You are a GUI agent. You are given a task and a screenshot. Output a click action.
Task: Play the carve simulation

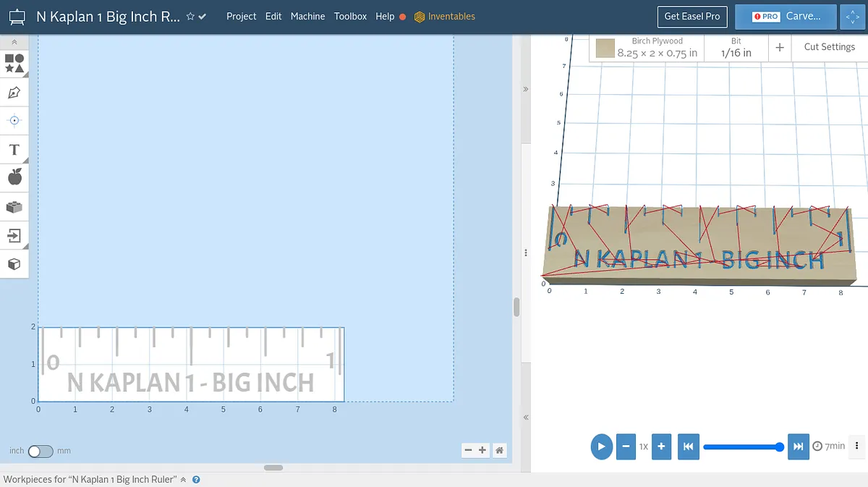point(601,446)
